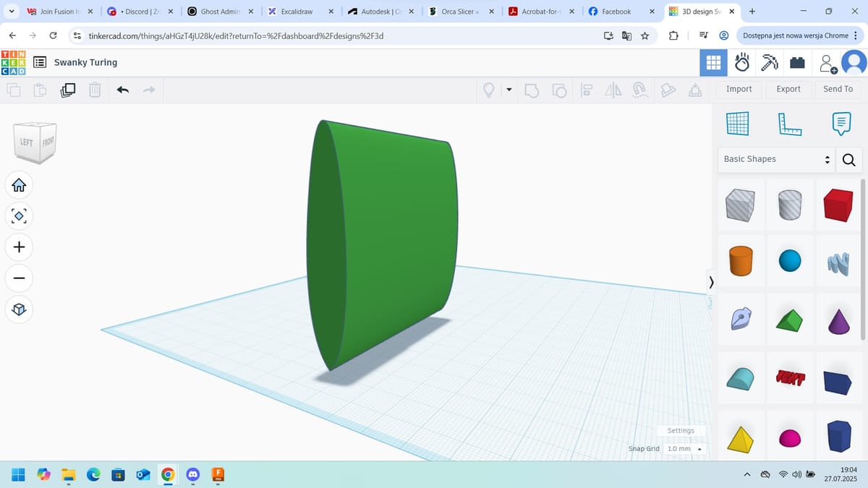868x488 pixels.
Task: Duplicate and repeat the selected object
Action: [68, 90]
